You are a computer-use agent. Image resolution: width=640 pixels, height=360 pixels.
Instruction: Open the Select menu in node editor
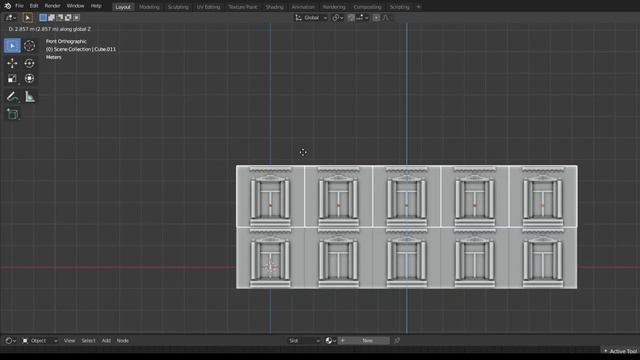click(88, 340)
